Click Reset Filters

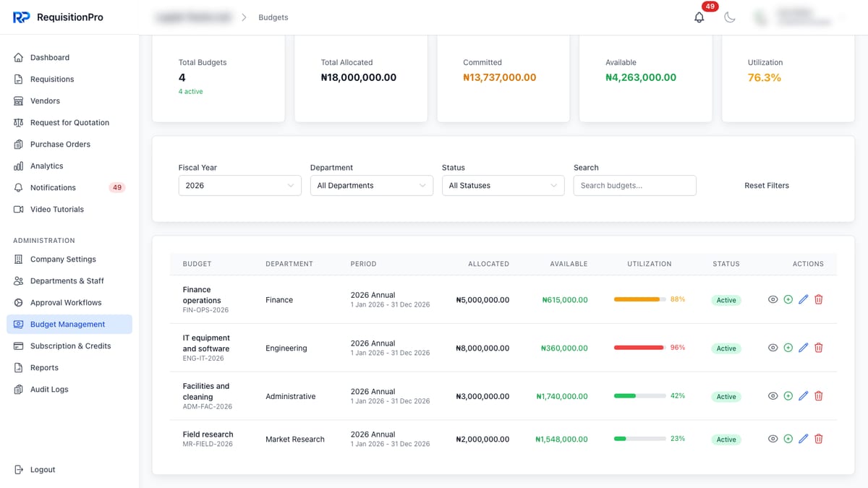[x=767, y=186]
